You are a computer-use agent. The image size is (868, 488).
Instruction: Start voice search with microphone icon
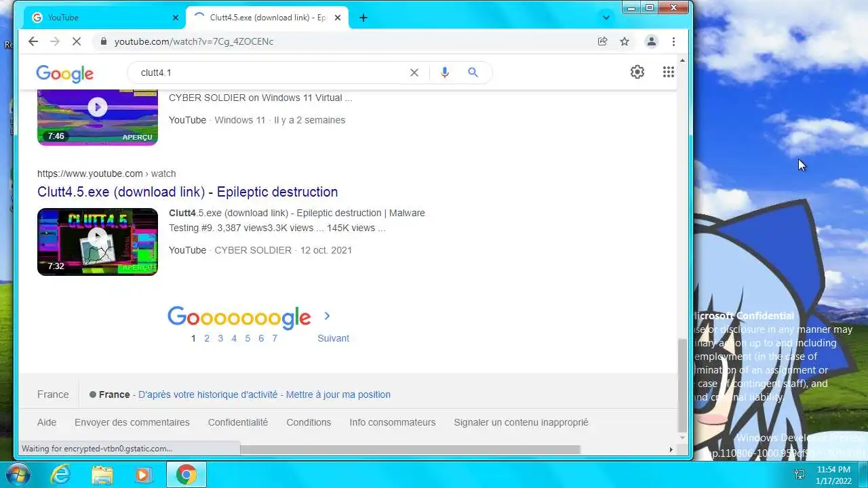[x=445, y=73]
